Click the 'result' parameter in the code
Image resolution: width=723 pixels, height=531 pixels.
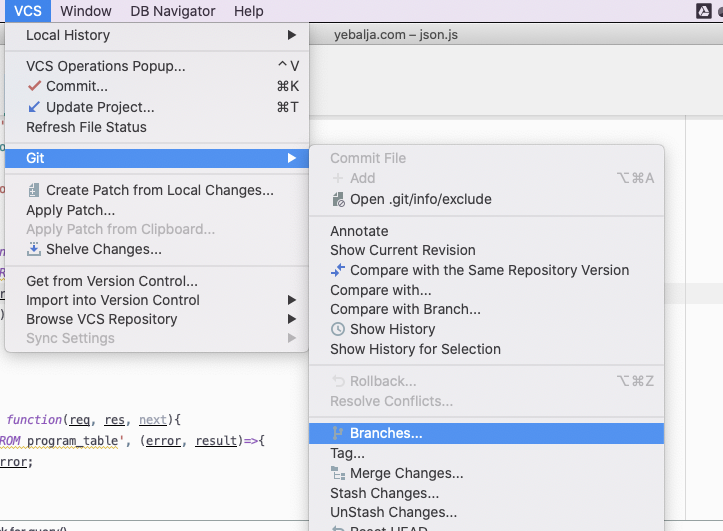[x=216, y=441]
